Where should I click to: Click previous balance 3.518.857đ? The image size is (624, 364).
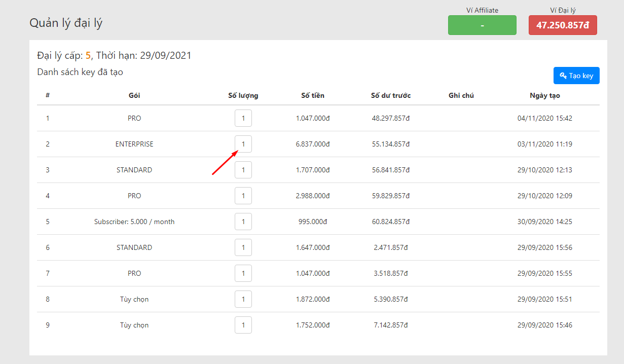391,273
